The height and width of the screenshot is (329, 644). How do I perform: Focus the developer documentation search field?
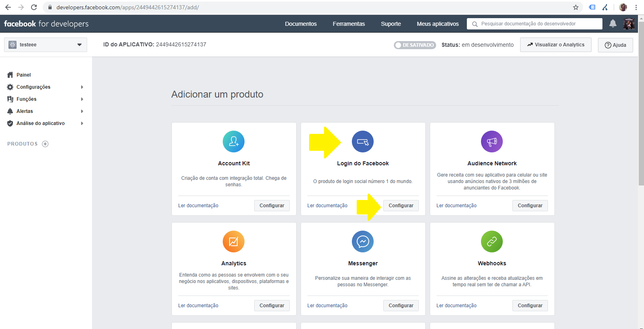coord(535,24)
